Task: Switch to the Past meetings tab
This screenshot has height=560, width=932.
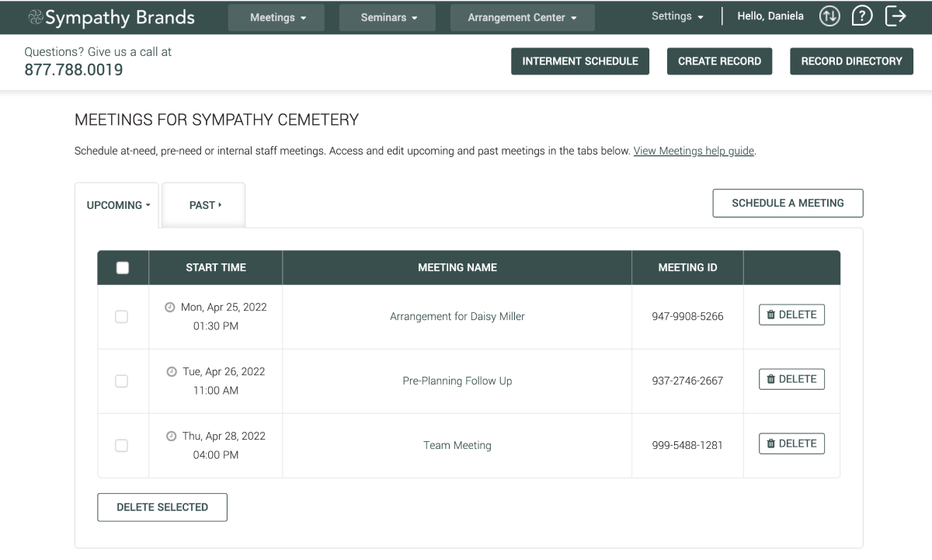Action: [204, 206]
